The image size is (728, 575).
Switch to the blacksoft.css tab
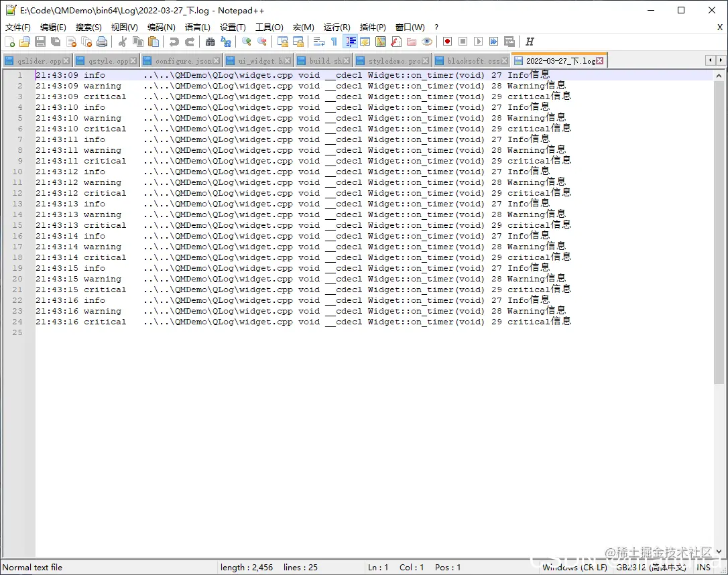point(471,61)
